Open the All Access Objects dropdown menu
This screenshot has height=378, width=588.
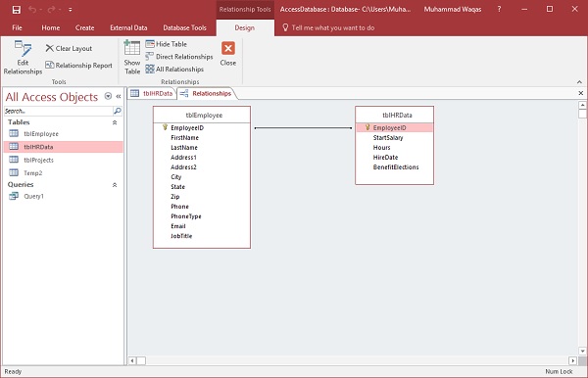[x=108, y=96]
